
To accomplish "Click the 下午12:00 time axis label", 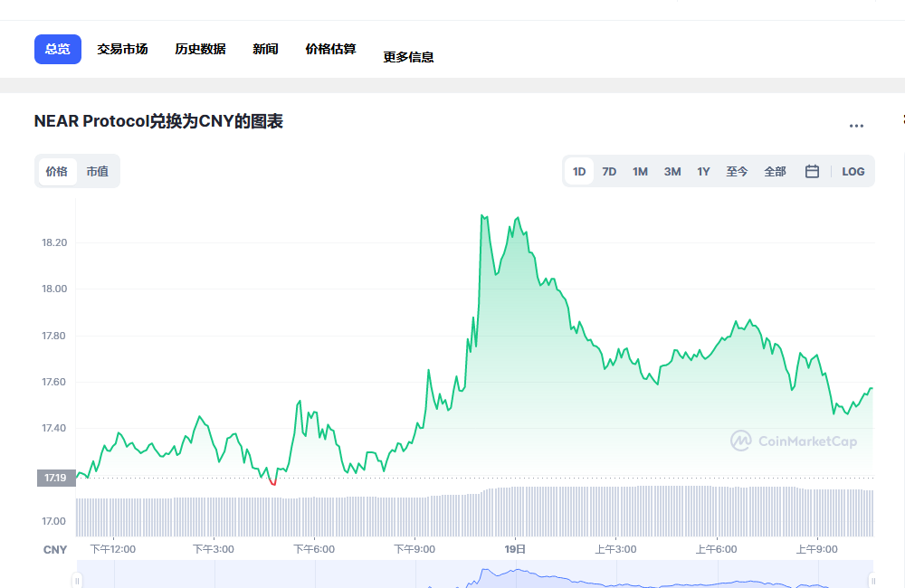I will tap(113, 549).
